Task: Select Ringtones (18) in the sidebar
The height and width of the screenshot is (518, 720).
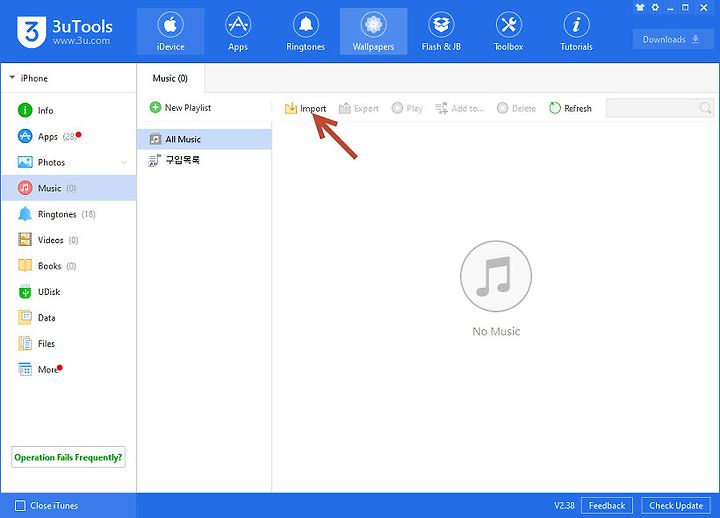Action: tap(69, 214)
